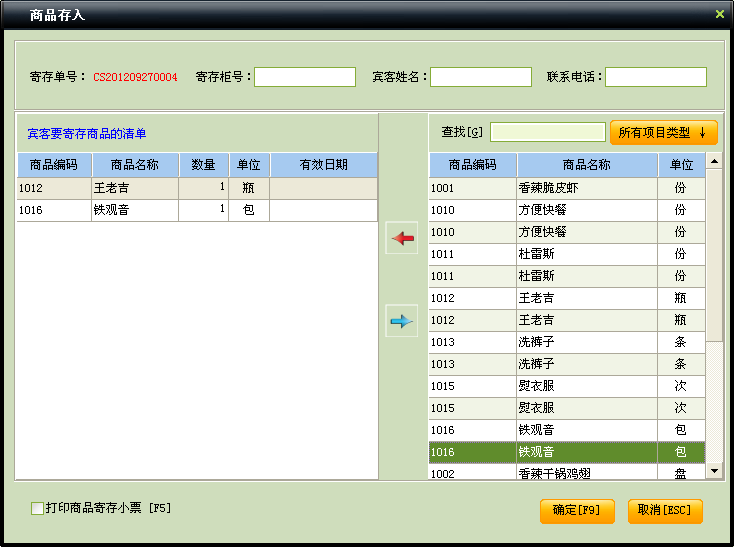The image size is (734, 547).
Task: Click the blue right arrow transfer icon
Action: (x=401, y=320)
